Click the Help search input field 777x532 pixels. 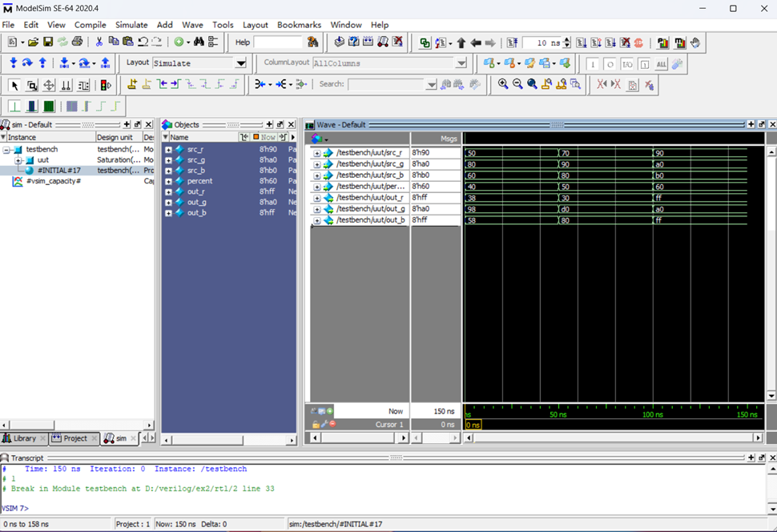[277, 42]
